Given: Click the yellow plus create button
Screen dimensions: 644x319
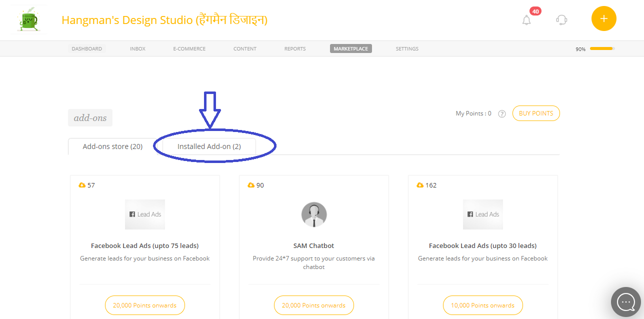Looking at the screenshot, I should click(604, 18).
